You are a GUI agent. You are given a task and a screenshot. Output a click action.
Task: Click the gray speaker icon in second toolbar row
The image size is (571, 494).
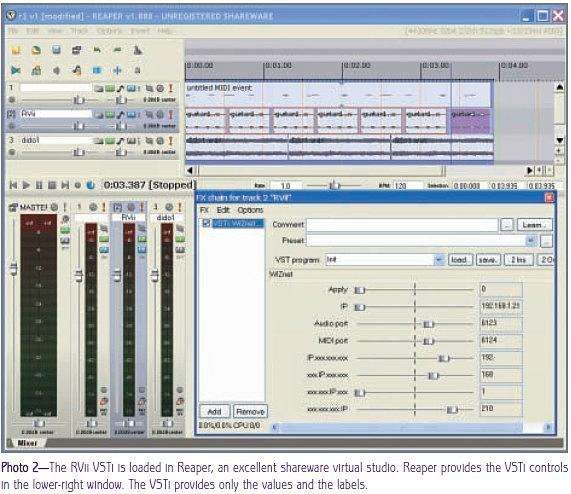tap(56, 70)
